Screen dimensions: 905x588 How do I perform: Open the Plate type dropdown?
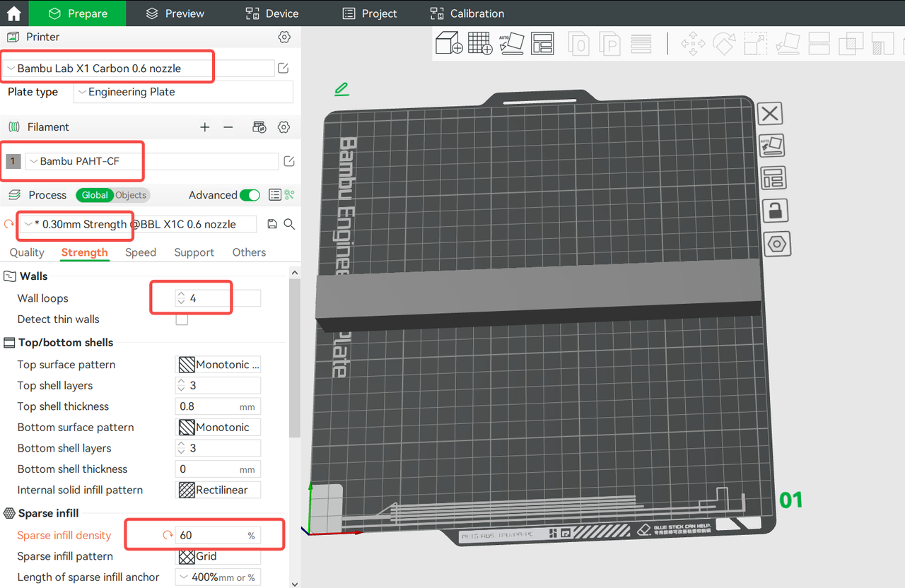[182, 92]
